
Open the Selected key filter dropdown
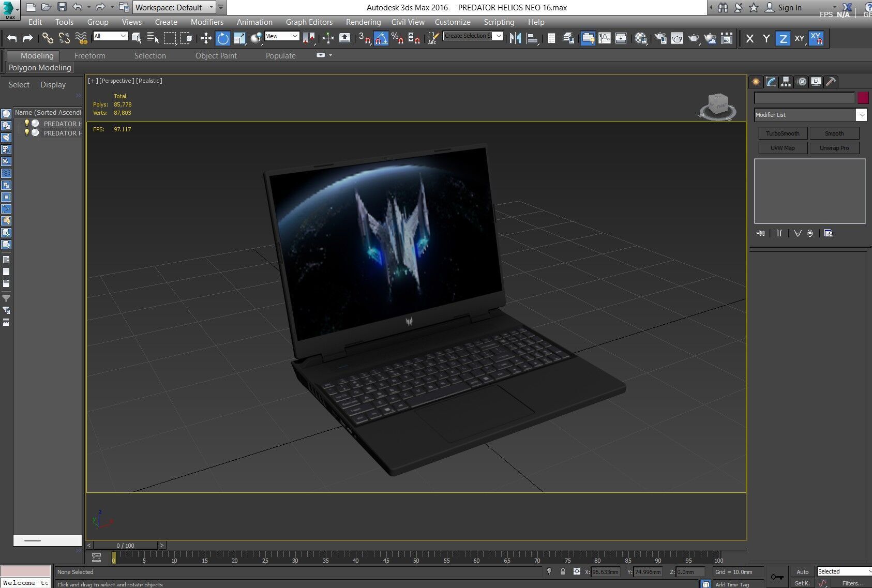pyautogui.click(x=844, y=571)
